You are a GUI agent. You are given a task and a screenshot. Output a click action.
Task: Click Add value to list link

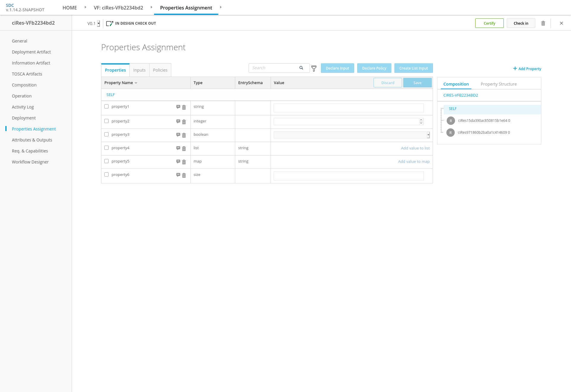pos(415,148)
